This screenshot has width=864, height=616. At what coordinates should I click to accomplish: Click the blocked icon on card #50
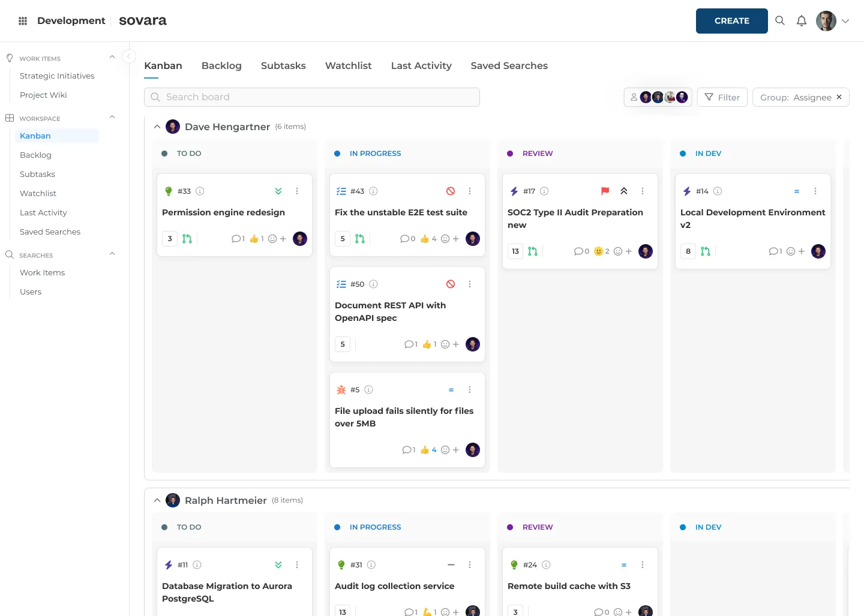[x=451, y=284]
